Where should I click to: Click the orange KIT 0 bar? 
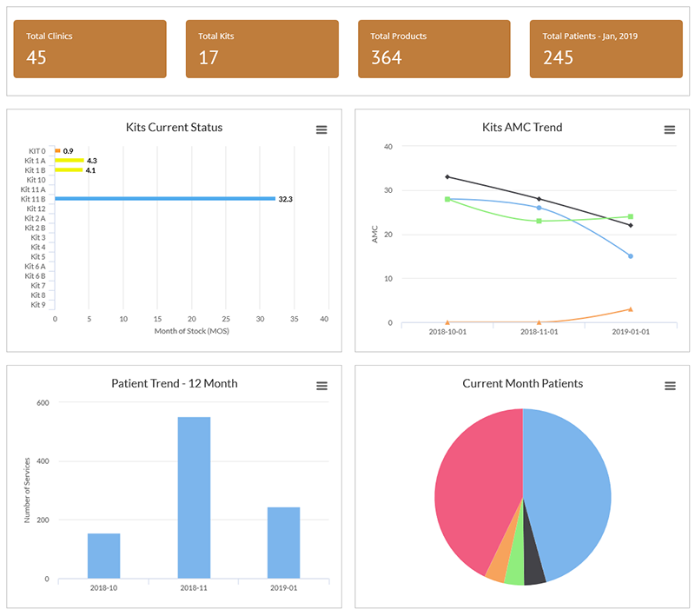pyautogui.click(x=58, y=151)
